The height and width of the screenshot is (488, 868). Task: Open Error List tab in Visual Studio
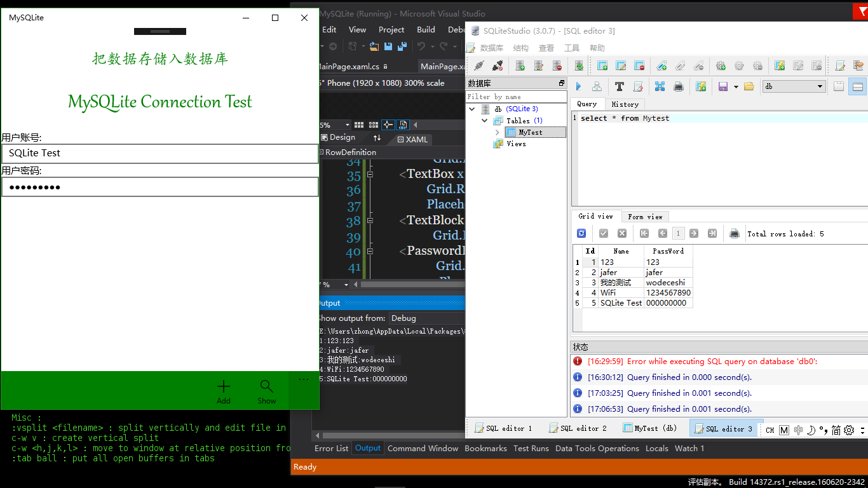tap(331, 448)
